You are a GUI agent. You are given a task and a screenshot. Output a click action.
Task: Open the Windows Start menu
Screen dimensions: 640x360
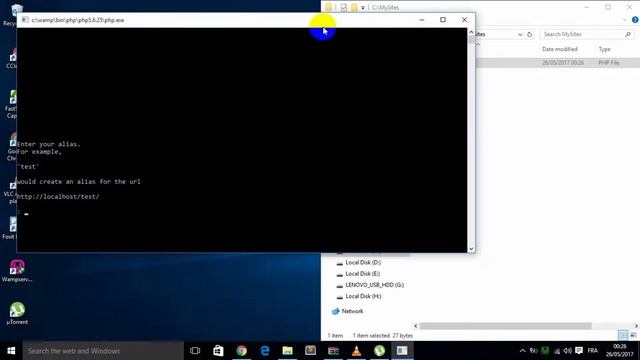pos(11,351)
